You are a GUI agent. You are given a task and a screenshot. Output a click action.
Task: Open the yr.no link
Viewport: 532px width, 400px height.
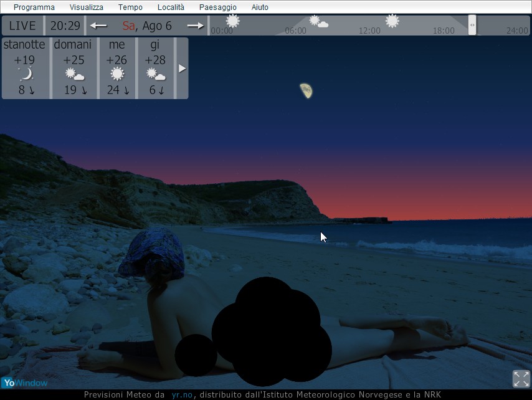pos(182,394)
